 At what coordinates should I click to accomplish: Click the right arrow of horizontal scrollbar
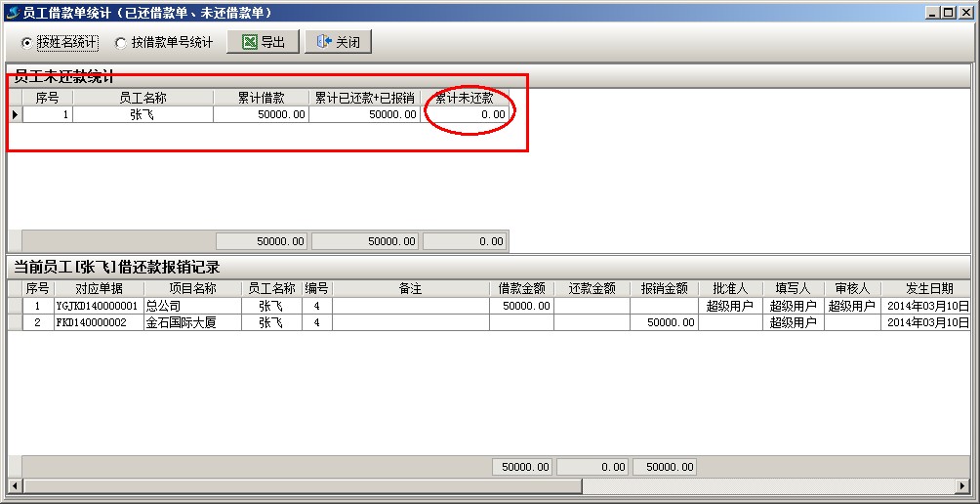coord(965,485)
